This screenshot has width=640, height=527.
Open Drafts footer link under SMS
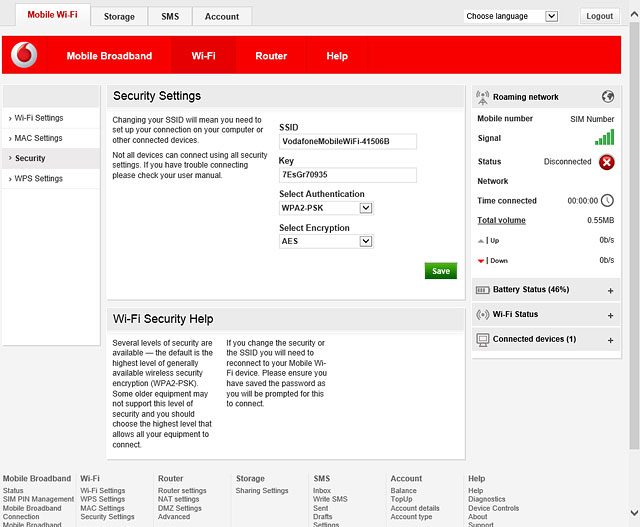click(x=322, y=517)
